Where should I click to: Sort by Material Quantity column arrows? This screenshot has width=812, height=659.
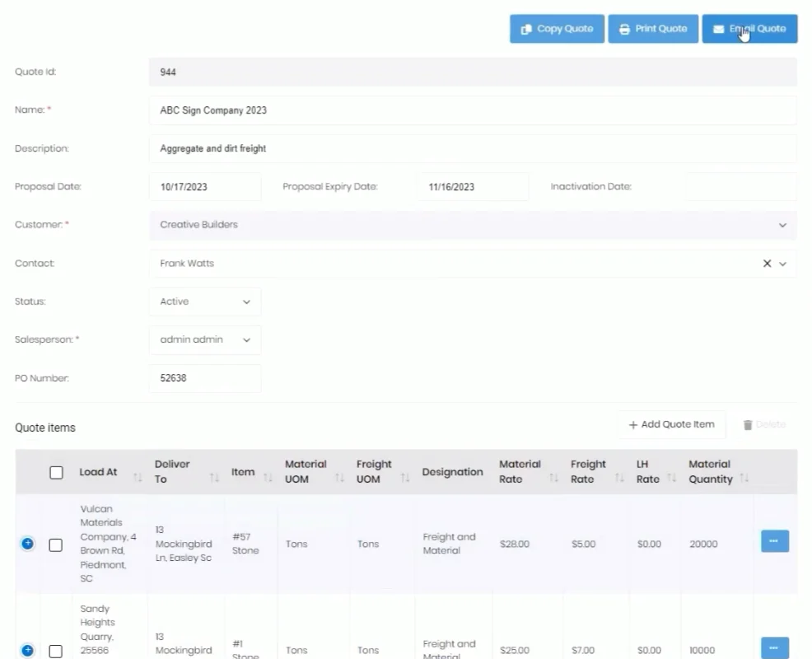pos(744,479)
